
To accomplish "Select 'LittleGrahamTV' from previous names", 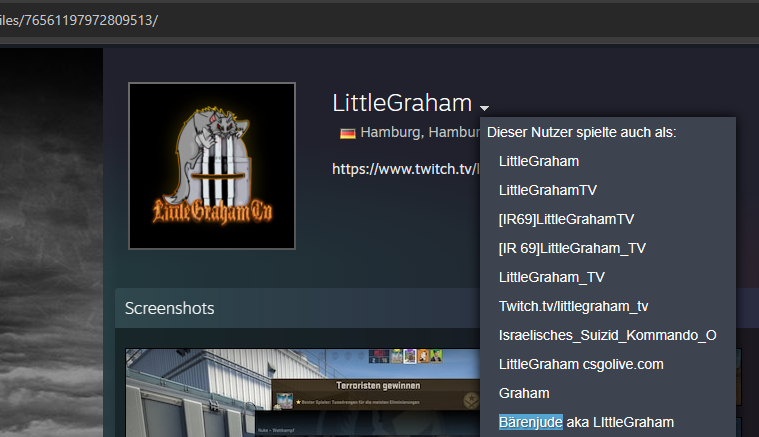I will [548, 190].
